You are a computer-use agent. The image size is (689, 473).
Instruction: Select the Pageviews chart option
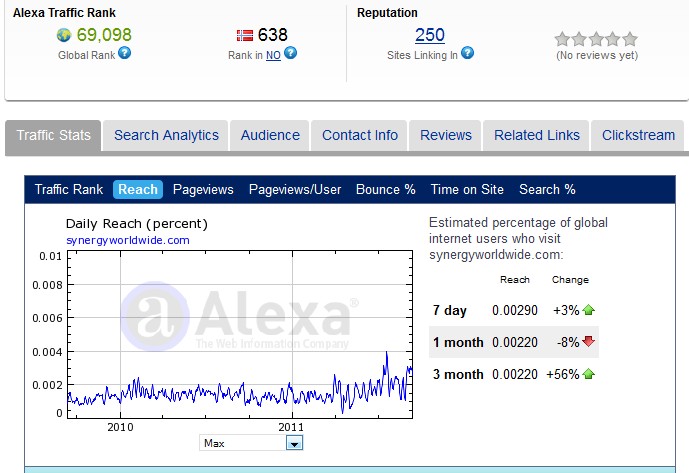point(203,189)
